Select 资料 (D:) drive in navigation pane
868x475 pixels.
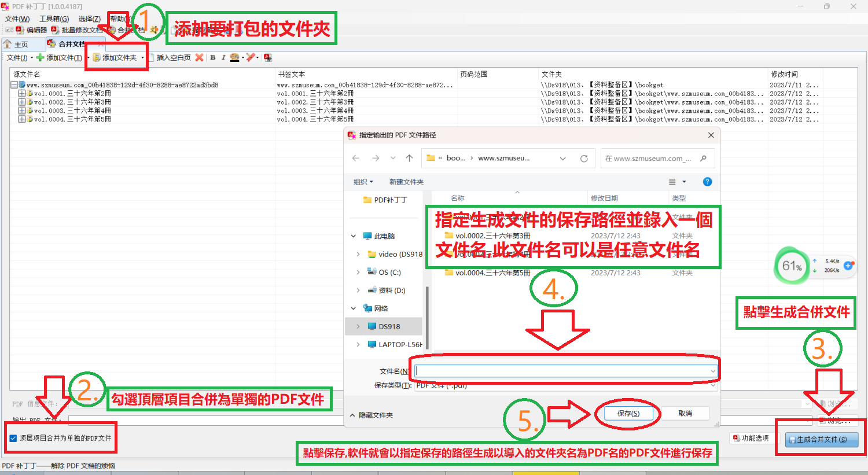coord(387,290)
